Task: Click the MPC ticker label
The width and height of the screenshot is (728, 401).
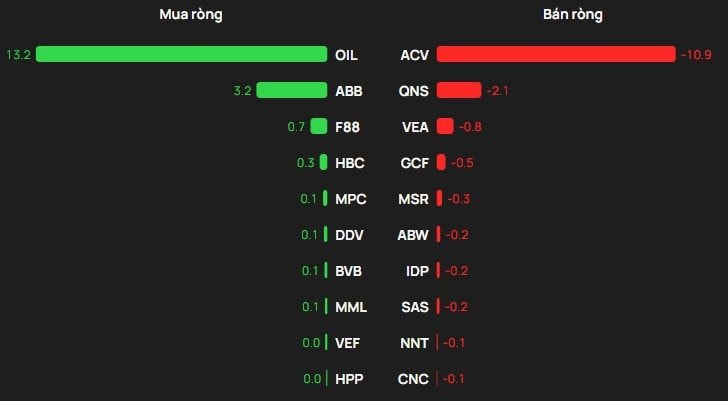Action: point(350,199)
